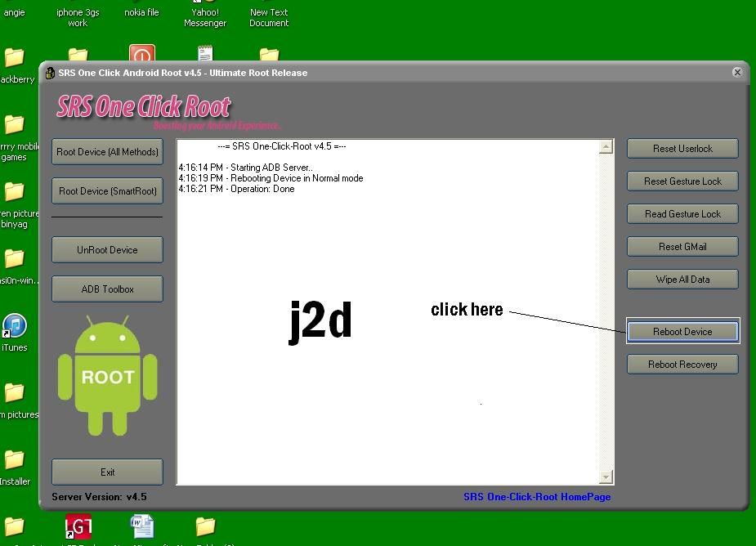Open the iTunes desktop shortcut

14,329
